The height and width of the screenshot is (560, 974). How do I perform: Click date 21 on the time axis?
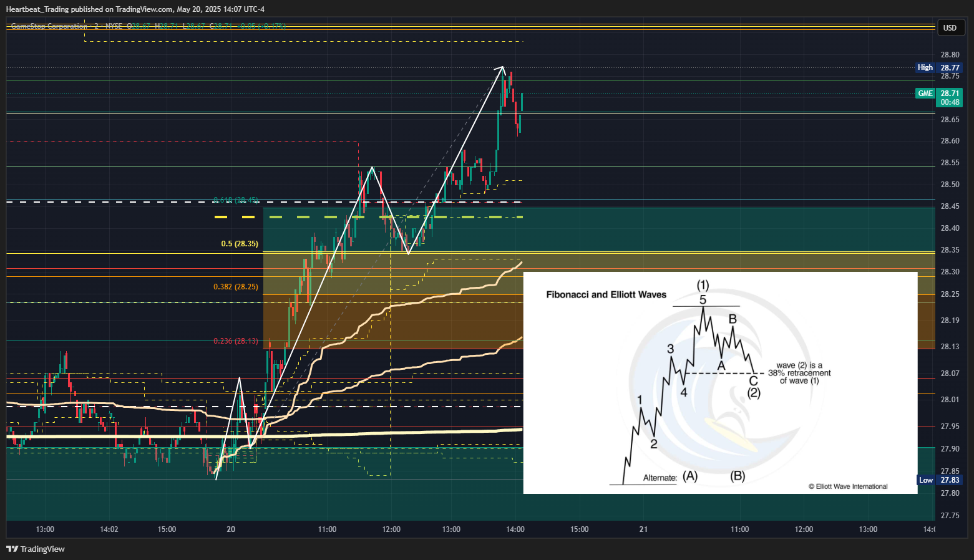click(643, 529)
